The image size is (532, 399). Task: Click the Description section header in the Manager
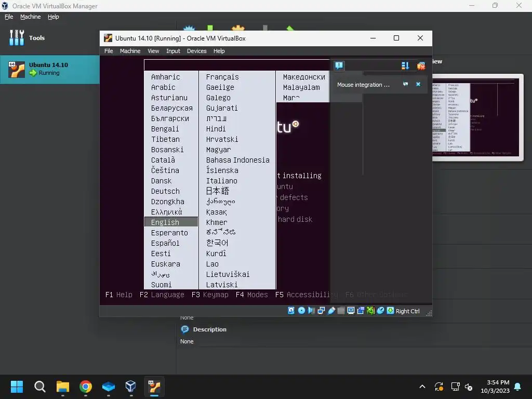pos(209,329)
